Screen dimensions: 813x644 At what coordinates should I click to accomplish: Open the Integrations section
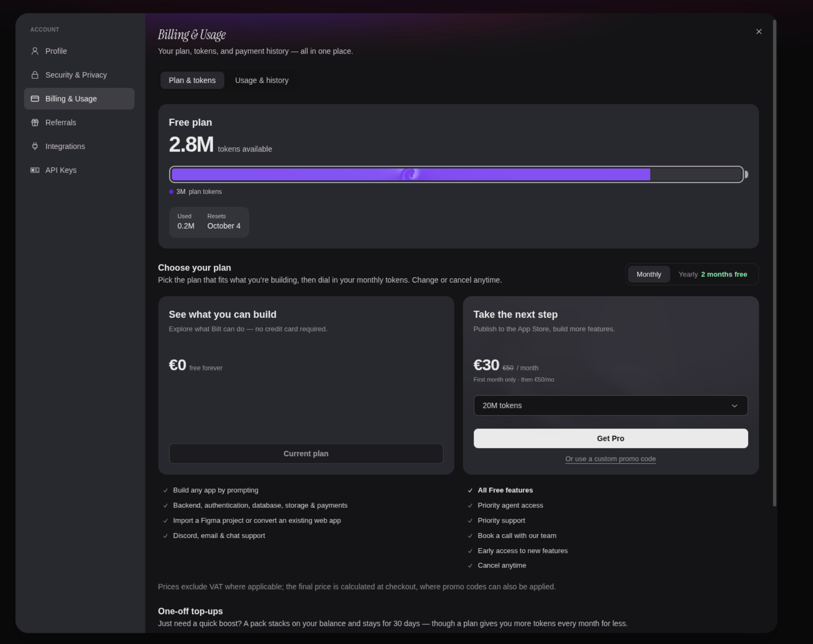[x=79, y=146]
